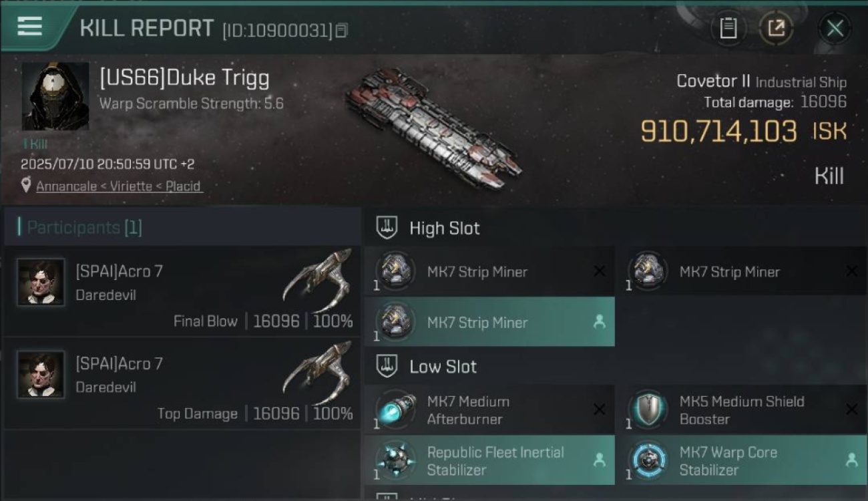Click the MK5 Medium Shield Booster icon

(x=648, y=409)
